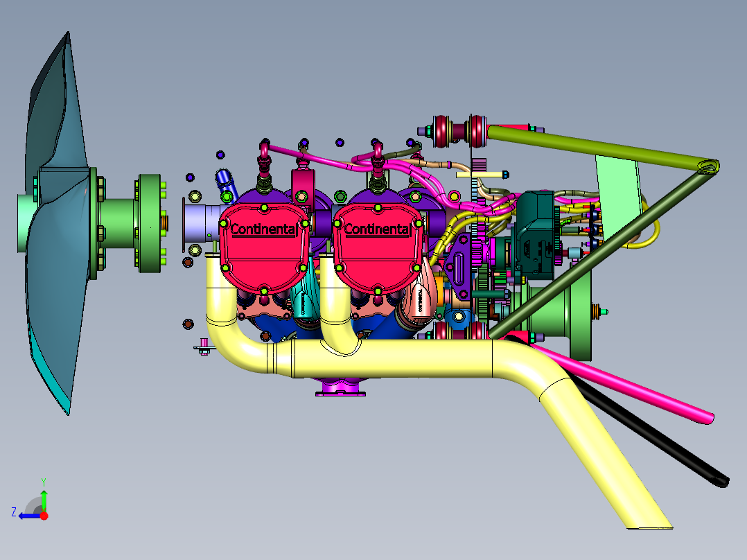747x560 pixels.
Task: Select the light green mount plate
Action: (619, 198)
